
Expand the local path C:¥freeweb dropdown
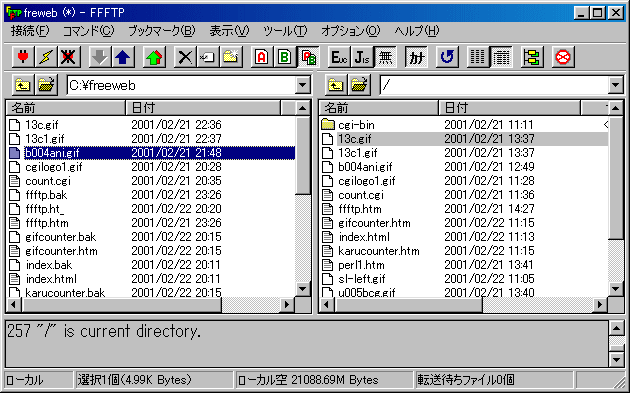(303, 85)
